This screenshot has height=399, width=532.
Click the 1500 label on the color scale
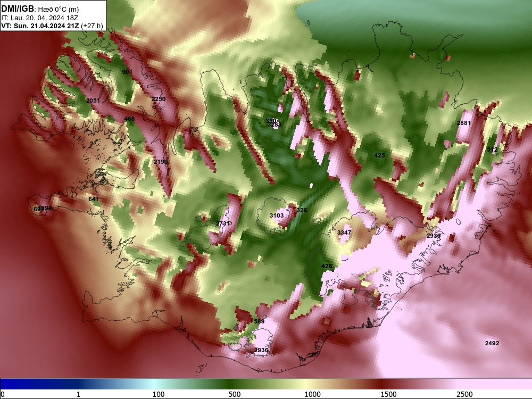[x=388, y=394]
